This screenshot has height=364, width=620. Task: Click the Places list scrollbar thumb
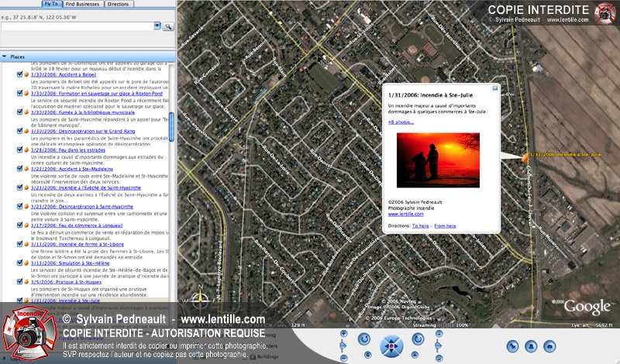click(171, 127)
